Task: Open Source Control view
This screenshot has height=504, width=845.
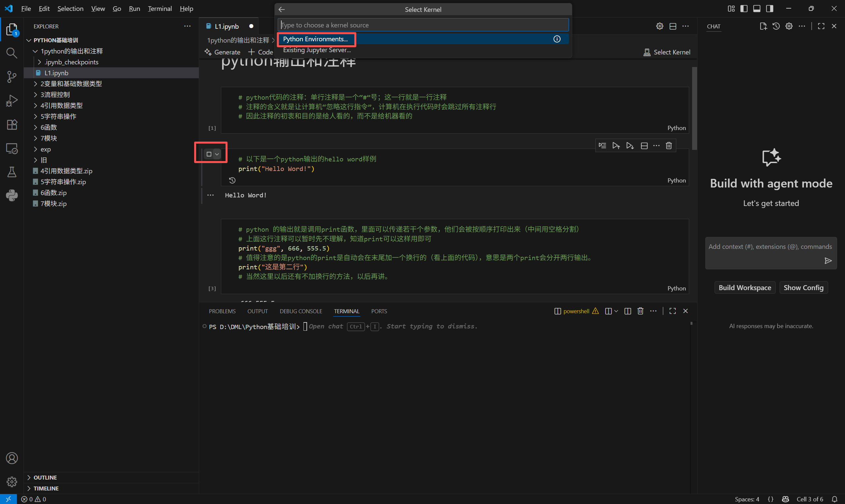Action: point(12,77)
